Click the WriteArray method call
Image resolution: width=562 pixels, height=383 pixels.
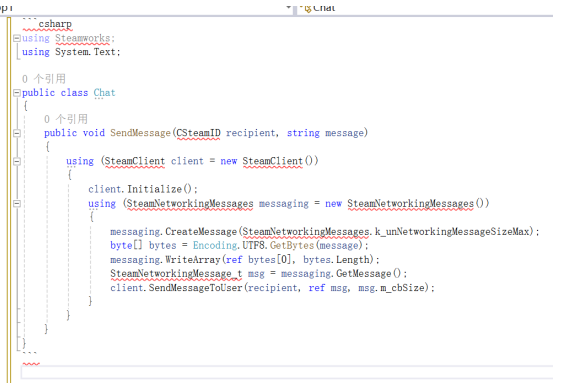(x=193, y=259)
